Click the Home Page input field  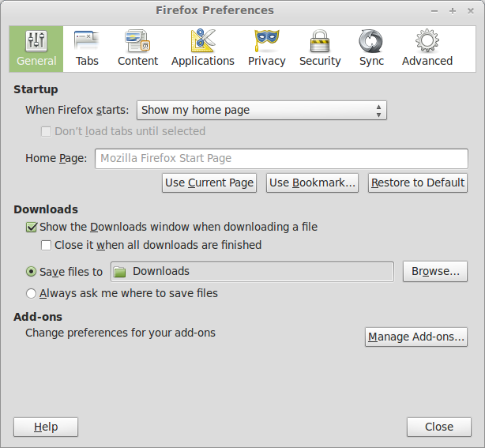(x=281, y=159)
